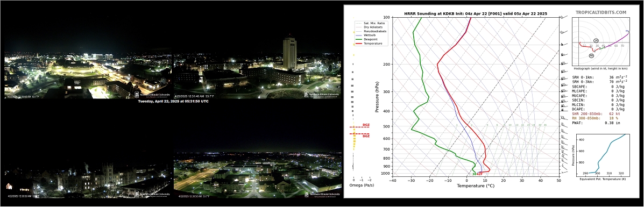This screenshot has width=644, height=207.
Task: Click the Tuesday, April 22, 2025 timestamp
Action: tap(173, 102)
